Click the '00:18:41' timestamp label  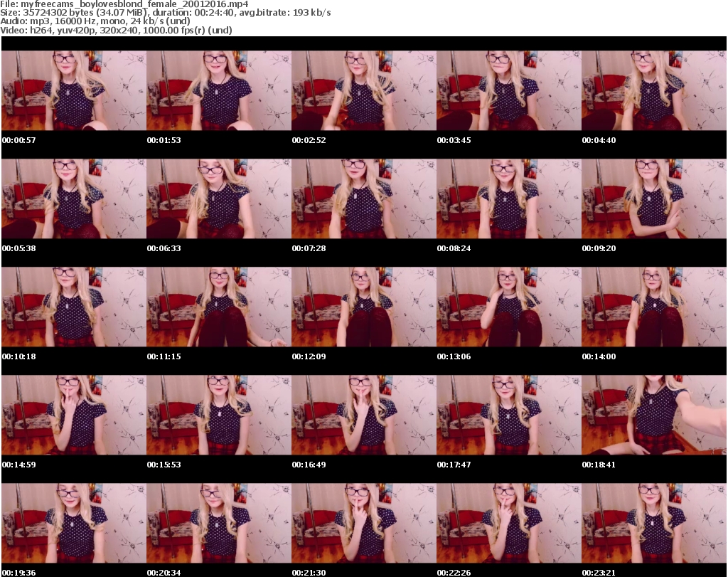pyautogui.click(x=599, y=465)
